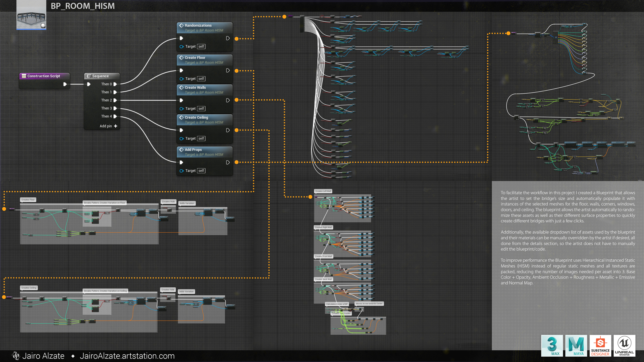Click Create Floor output exec pin
This screenshot has height=362, width=644.
(x=228, y=70)
